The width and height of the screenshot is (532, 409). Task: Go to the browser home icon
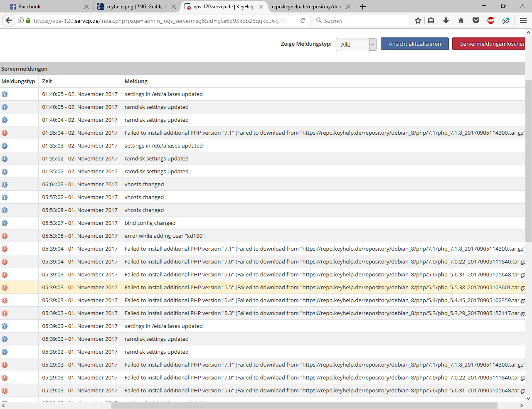(461, 20)
